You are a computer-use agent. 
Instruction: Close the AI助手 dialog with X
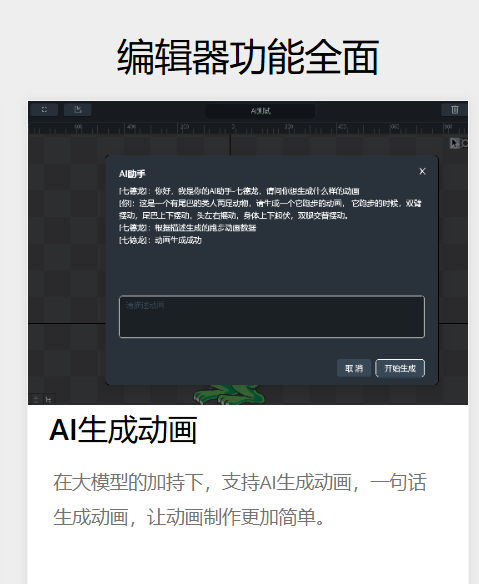tap(422, 171)
